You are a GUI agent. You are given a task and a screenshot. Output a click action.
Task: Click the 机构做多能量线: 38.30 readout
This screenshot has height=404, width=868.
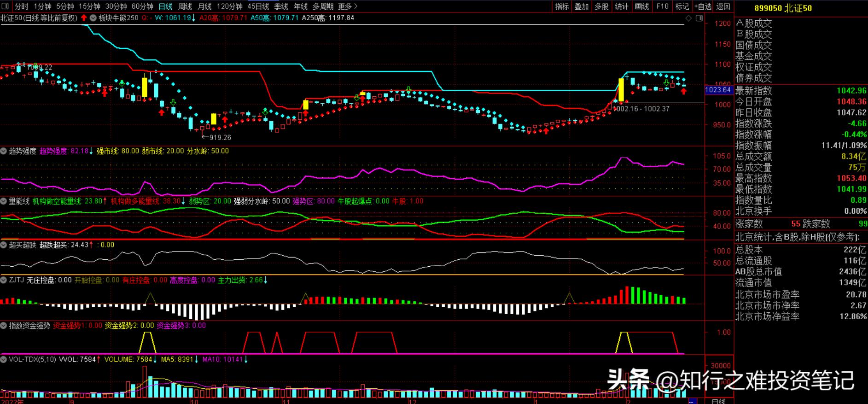click(147, 201)
